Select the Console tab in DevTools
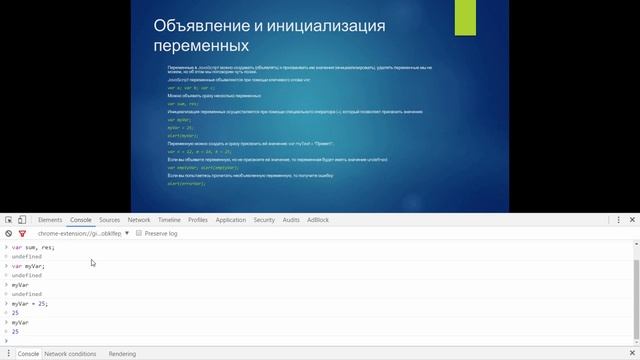The width and height of the screenshot is (640, 360). (x=81, y=220)
